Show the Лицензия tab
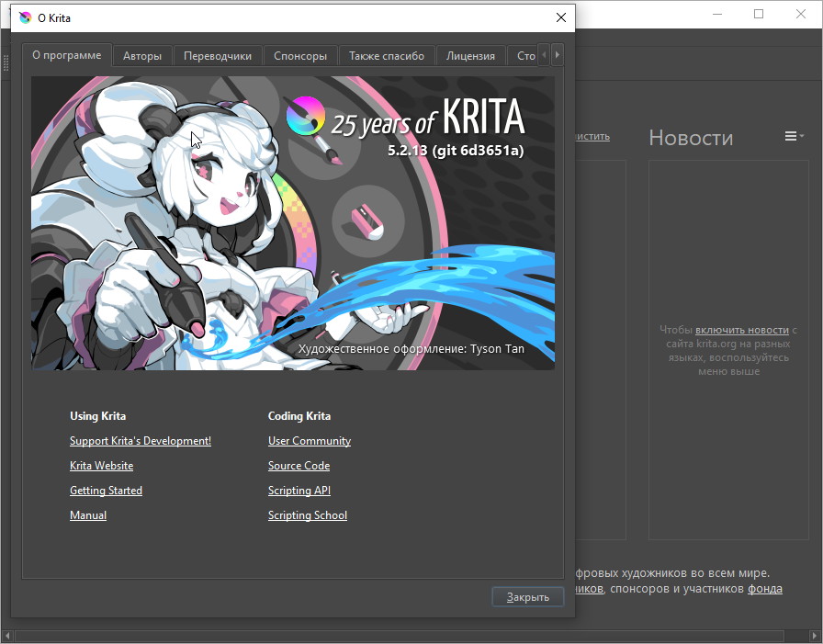 coord(470,56)
